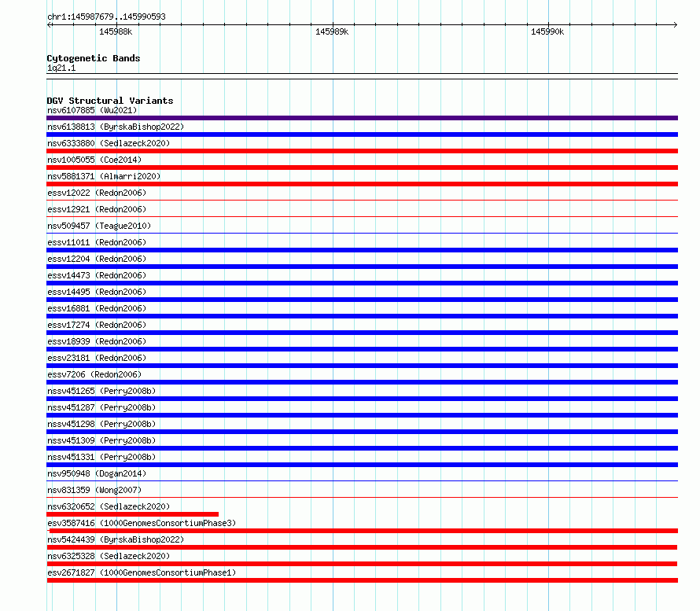Click the nsv6107885 (Wu2021) variant label
The width and height of the screenshot is (700, 611).
pos(92,110)
